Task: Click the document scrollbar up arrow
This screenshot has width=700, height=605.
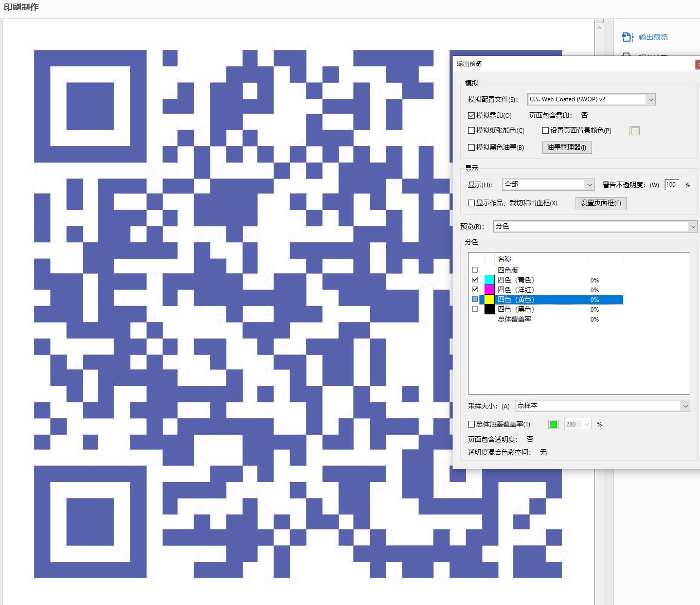Action: pyautogui.click(x=599, y=28)
